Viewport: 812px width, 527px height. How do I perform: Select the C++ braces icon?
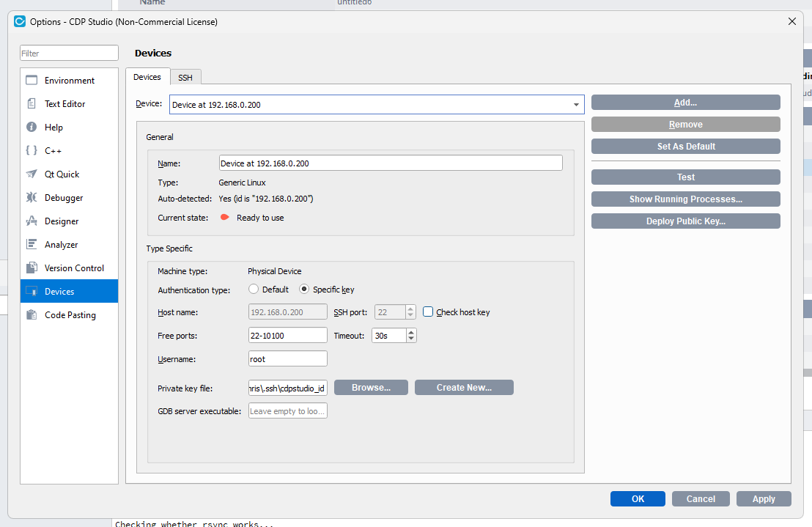pyautogui.click(x=32, y=150)
